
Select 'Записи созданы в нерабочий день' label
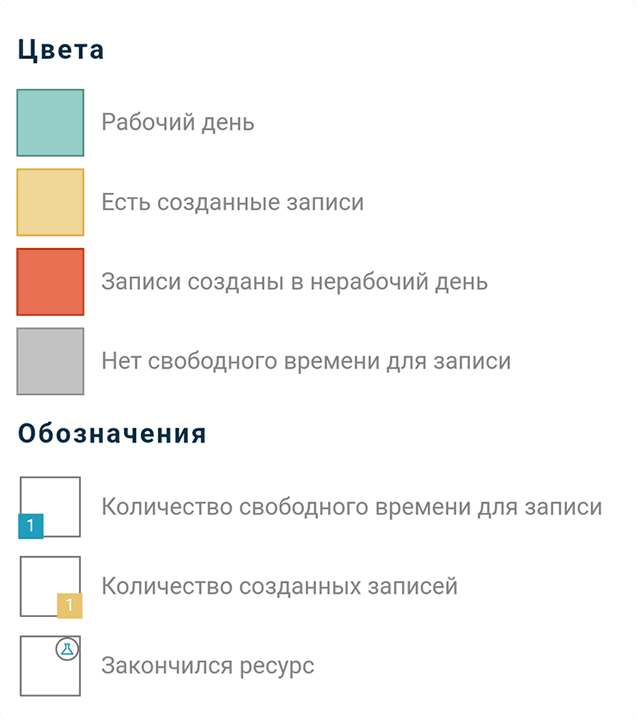(x=294, y=282)
